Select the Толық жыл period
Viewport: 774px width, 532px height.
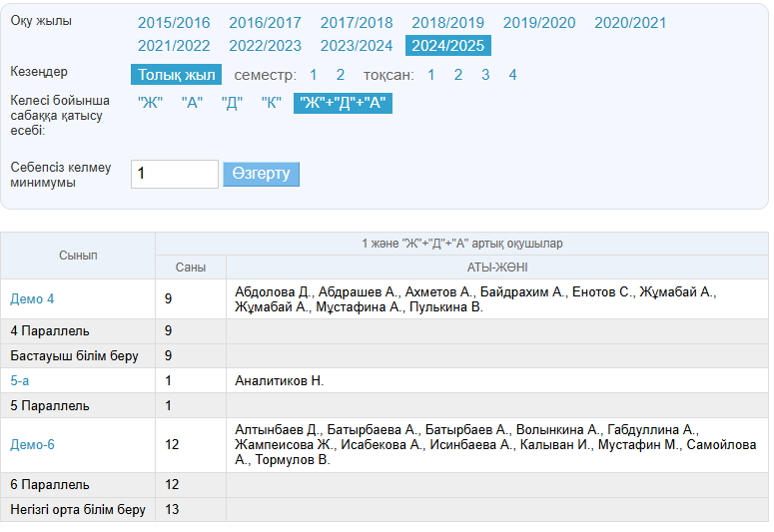(176, 75)
